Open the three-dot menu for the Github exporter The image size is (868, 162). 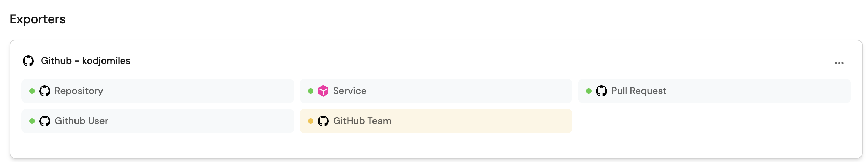(839, 63)
